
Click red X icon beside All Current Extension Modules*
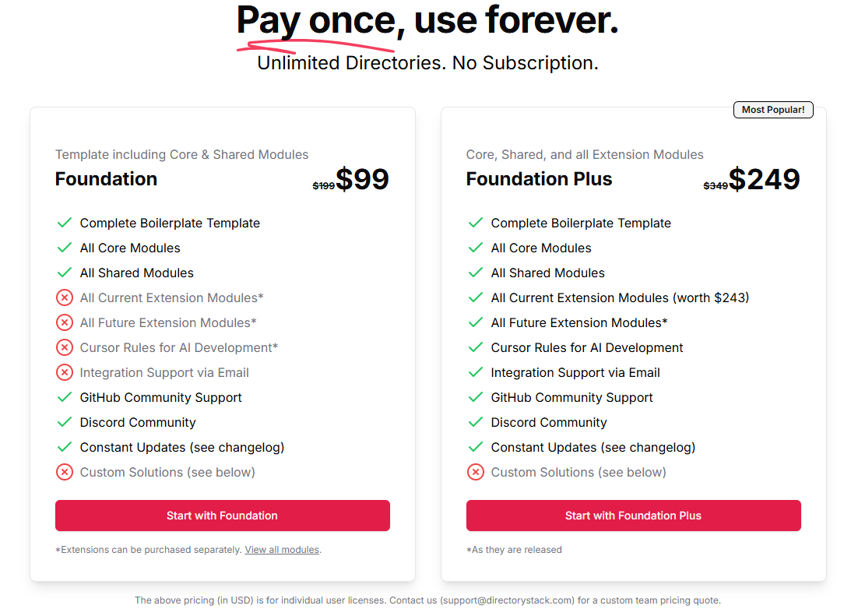pos(65,297)
